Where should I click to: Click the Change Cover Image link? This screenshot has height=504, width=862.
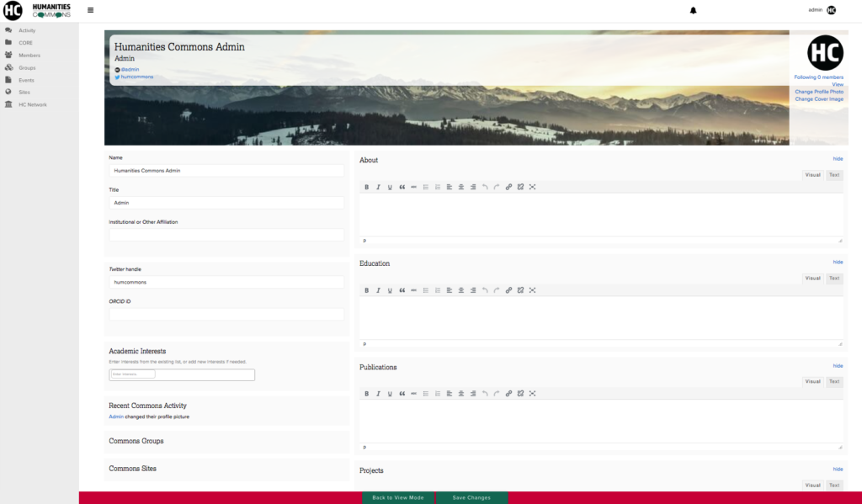[x=819, y=99]
